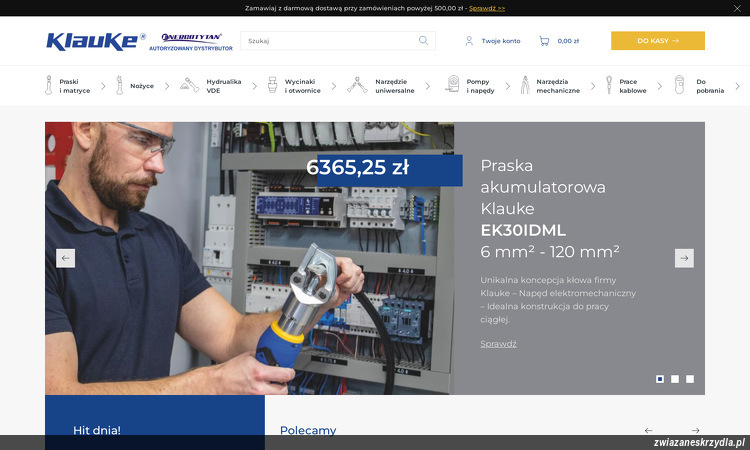Advance to next hero slide arrow
This screenshot has width=750, height=450.
[x=684, y=258]
